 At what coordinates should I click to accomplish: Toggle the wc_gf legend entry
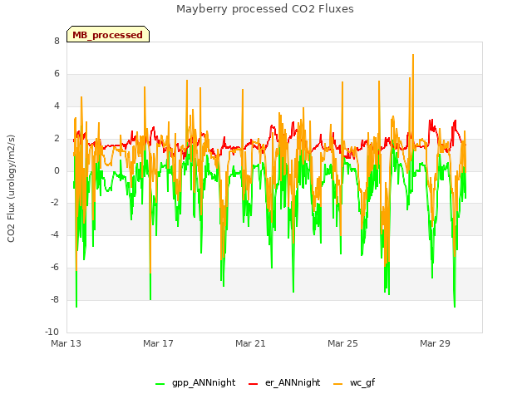click(x=354, y=382)
